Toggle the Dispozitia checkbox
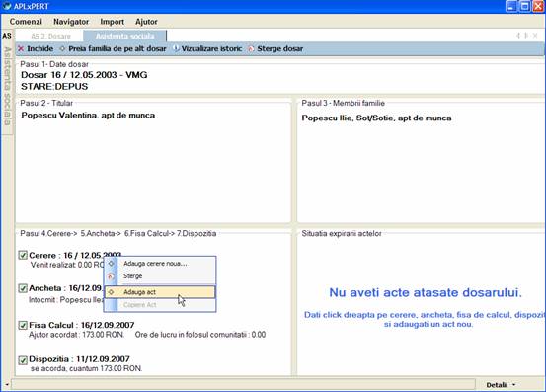Screen dimensions: 546x392 [x=23, y=359]
